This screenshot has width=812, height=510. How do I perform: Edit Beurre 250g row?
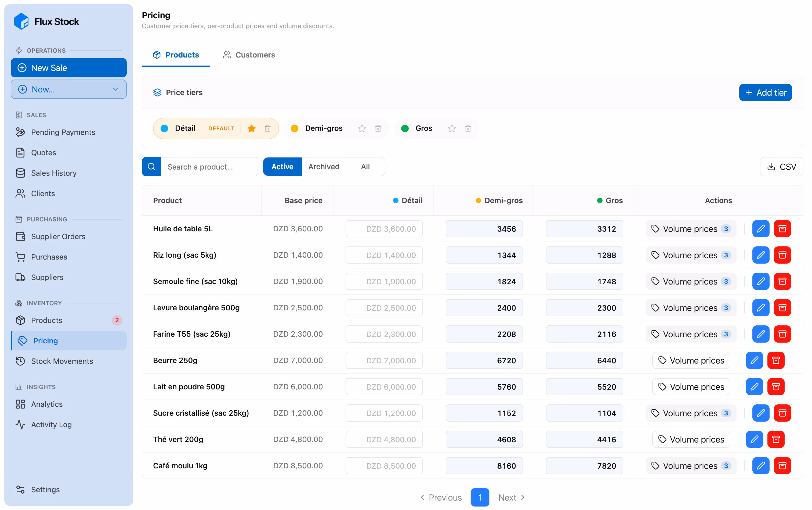pos(754,360)
